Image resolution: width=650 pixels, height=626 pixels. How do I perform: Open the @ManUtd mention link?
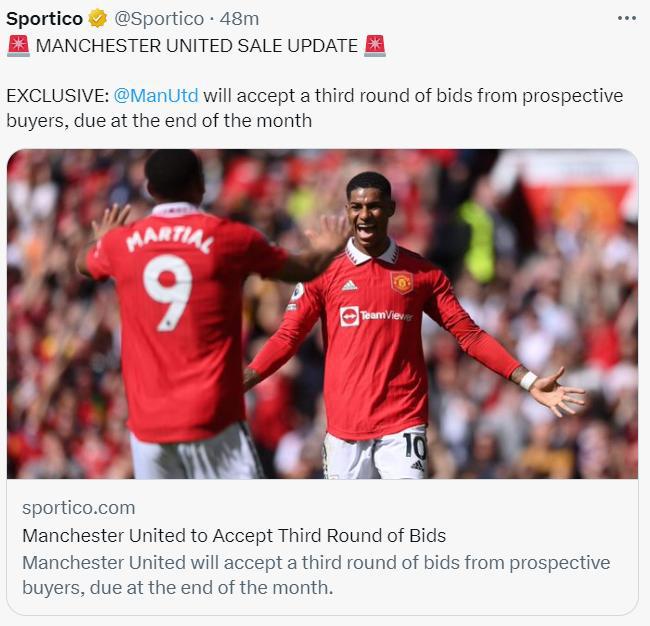pyautogui.click(x=156, y=96)
